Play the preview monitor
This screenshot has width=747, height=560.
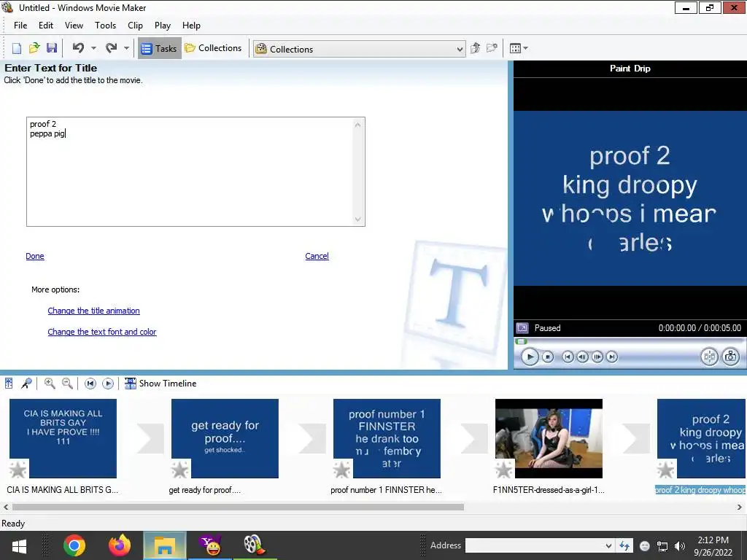coord(530,357)
